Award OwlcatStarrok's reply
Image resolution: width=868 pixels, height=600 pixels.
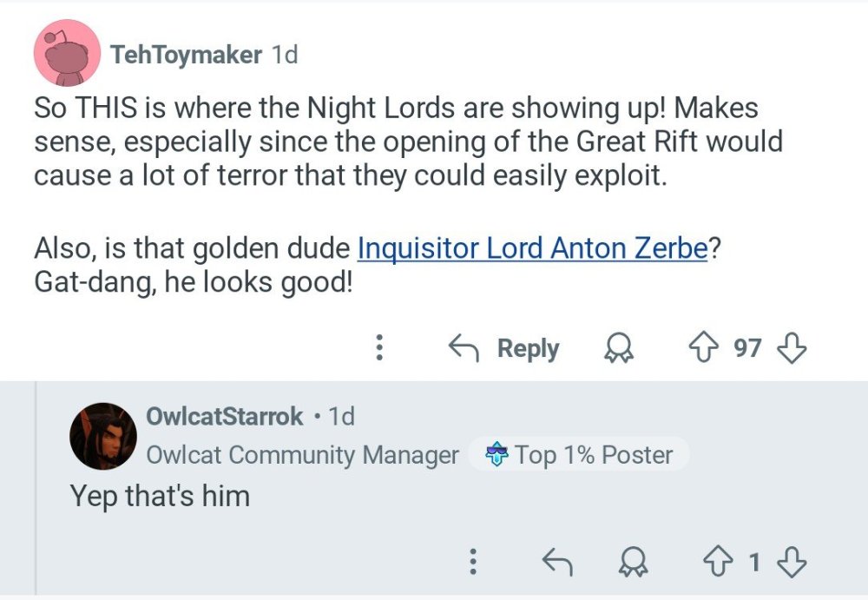point(635,563)
